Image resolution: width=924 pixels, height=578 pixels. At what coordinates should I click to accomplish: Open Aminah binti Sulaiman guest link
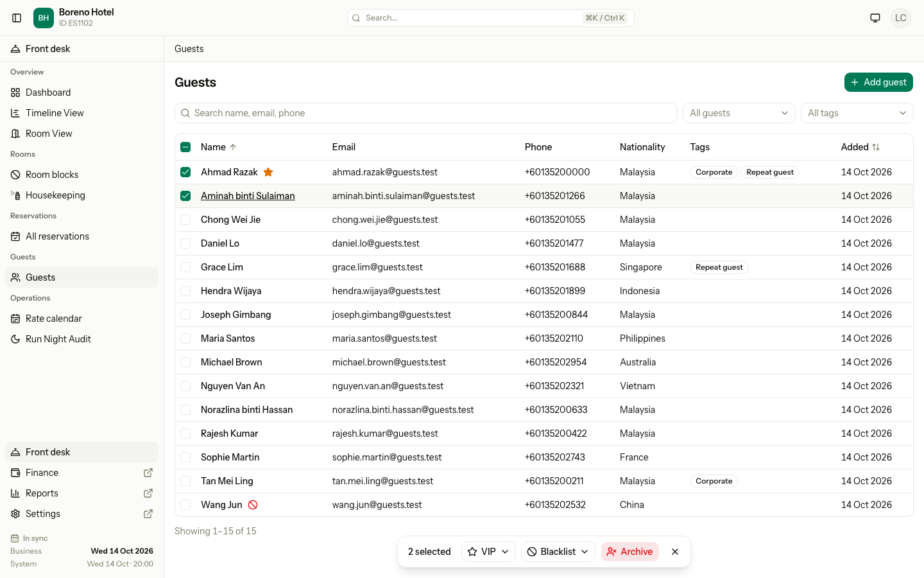[248, 196]
